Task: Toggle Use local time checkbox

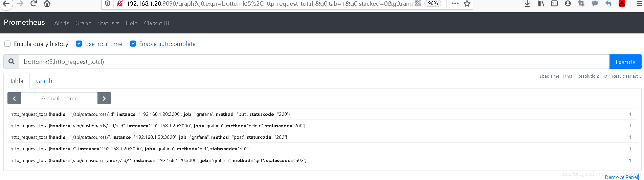Action: pyautogui.click(x=79, y=44)
